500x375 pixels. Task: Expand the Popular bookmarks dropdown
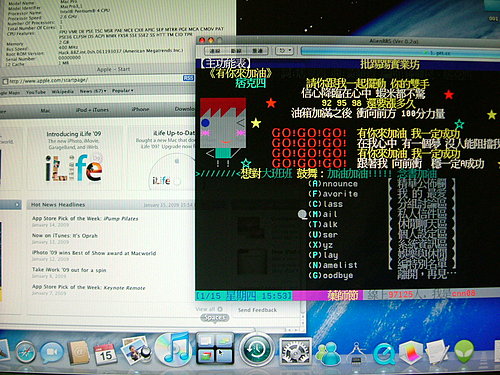[123, 91]
